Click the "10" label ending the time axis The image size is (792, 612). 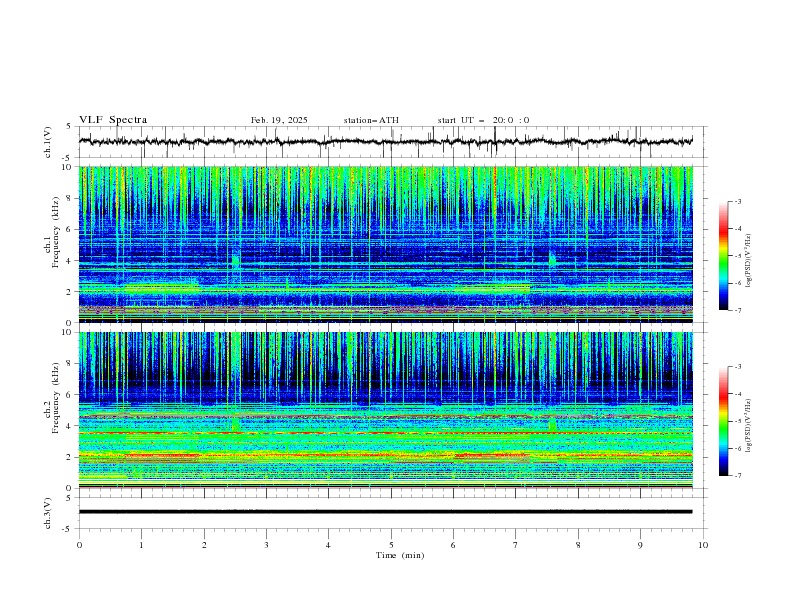point(703,545)
